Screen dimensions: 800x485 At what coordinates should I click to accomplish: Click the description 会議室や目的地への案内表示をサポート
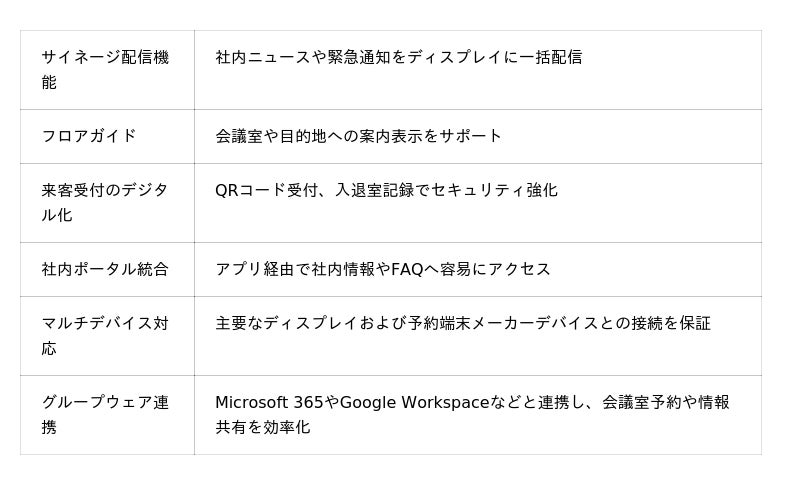click(x=358, y=136)
